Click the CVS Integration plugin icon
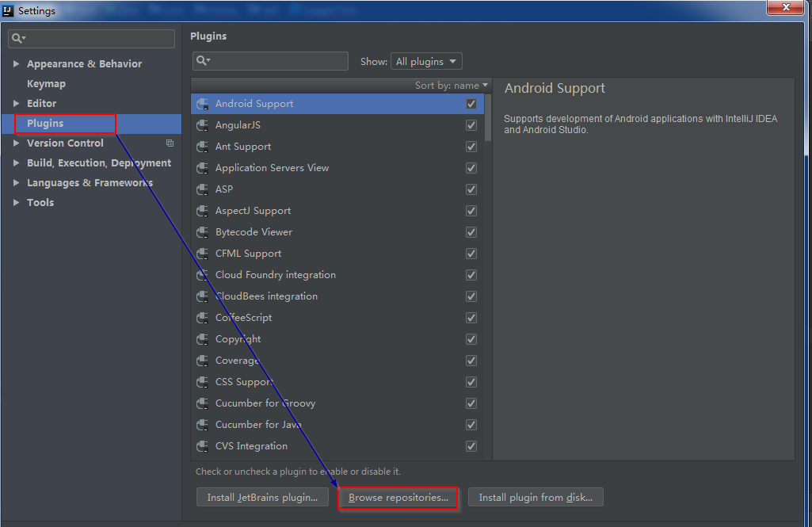 pyautogui.click(x=203, y=446)
